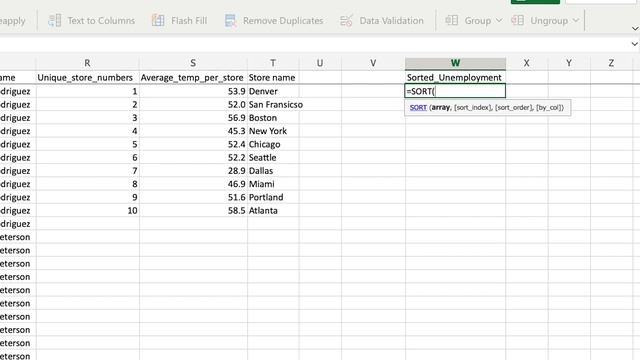Click the Remove Duplicates icon
The width and height of the screenshot is (640, 360).
(230, 20)
